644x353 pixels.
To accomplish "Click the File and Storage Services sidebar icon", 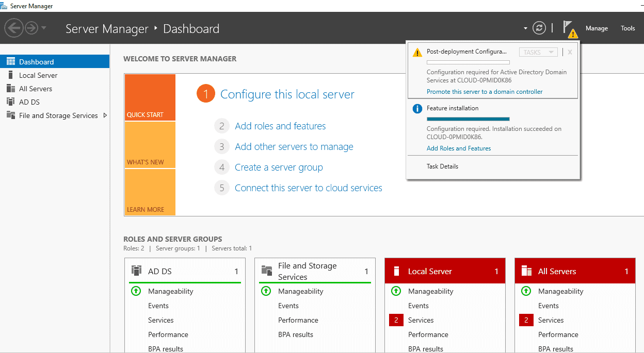I will tap(10, 115).
